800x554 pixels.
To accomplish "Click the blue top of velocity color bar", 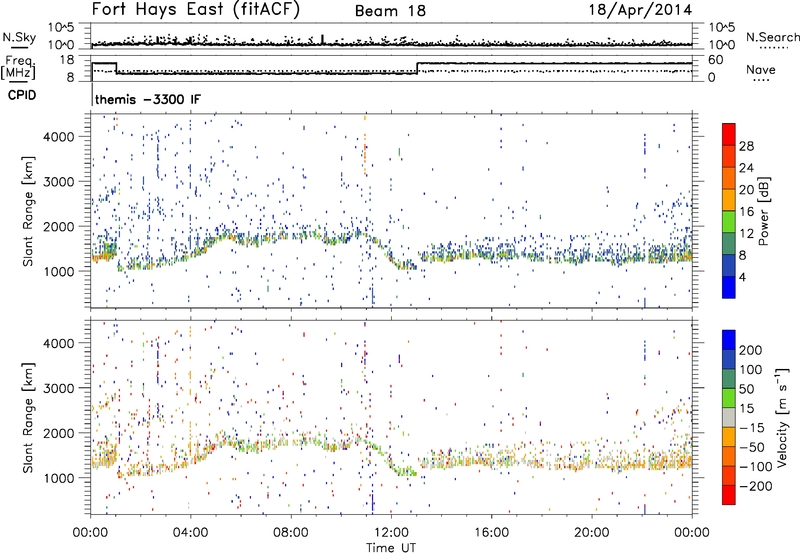I will click(x=729, y=339).
